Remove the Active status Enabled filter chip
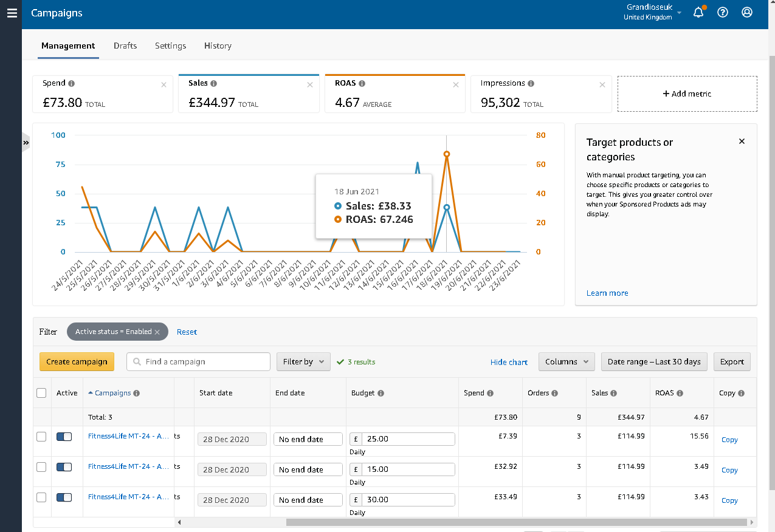This screenshot has height=532, width=775. [x=157, y=332]
